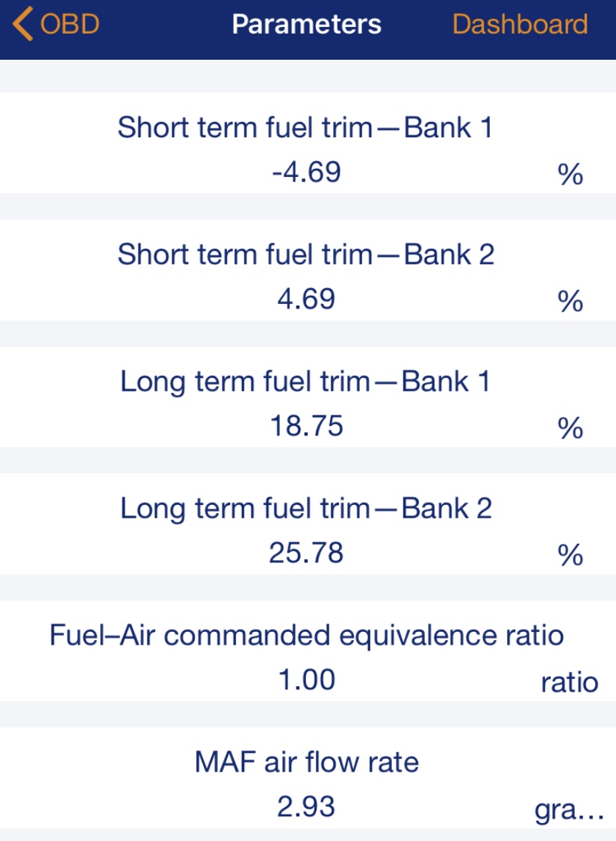Tap the 2.93 MAF value
This screenshot has width=616, height=841.
[306, 807]
